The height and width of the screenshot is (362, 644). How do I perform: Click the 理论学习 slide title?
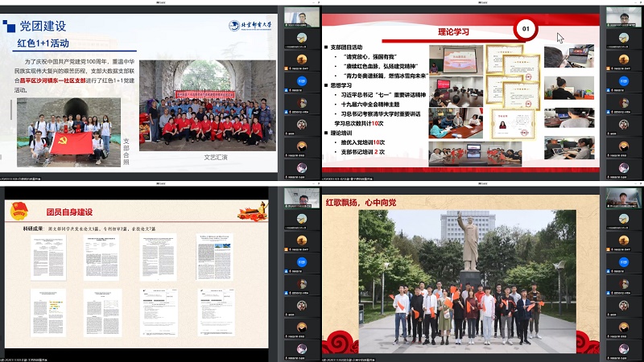453,31
